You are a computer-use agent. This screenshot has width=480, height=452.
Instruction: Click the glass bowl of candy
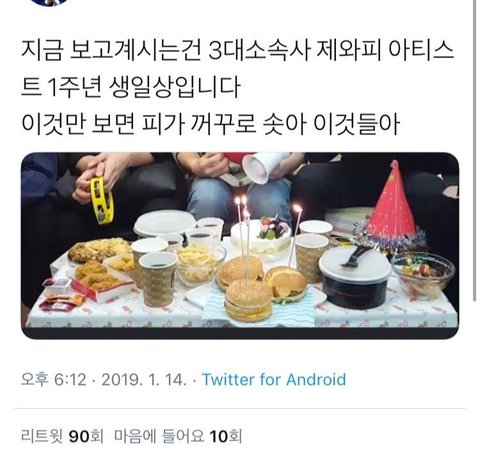coord(423,275)
